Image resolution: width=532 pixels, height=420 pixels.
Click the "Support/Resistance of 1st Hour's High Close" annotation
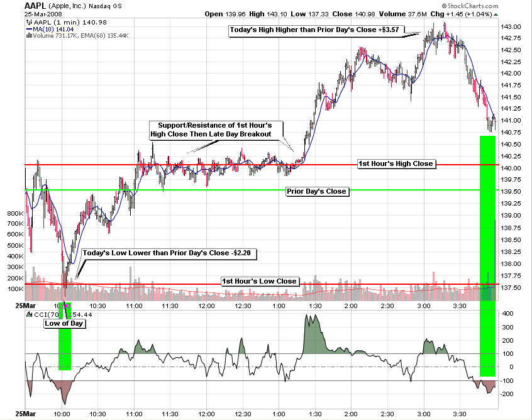pos(215,130)
